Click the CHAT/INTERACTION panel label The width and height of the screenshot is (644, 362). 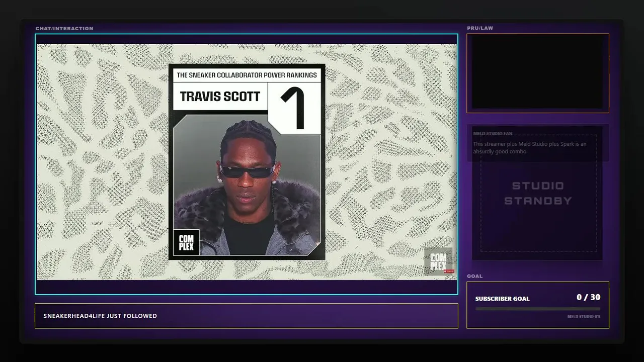64,29
